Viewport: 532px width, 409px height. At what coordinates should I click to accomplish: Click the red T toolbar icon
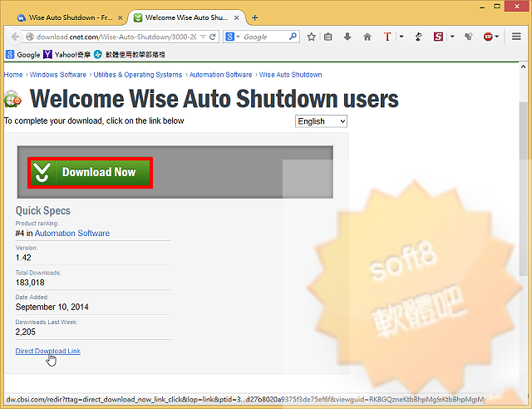point(387,37)
